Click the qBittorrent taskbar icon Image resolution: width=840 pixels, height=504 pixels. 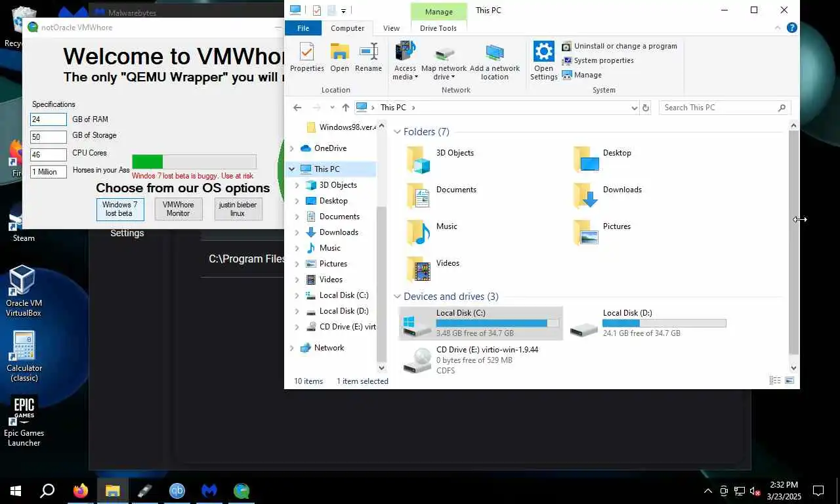tap(177, 490)
